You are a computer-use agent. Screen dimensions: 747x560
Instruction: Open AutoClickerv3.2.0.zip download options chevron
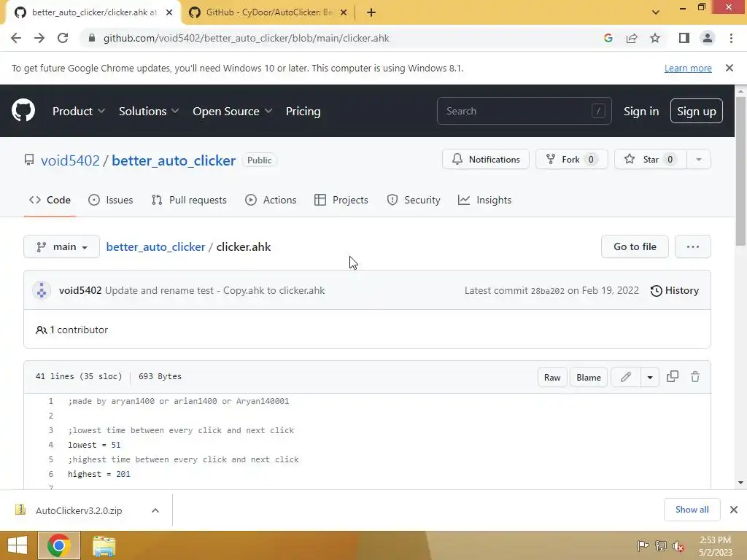[x=155, y=510]
